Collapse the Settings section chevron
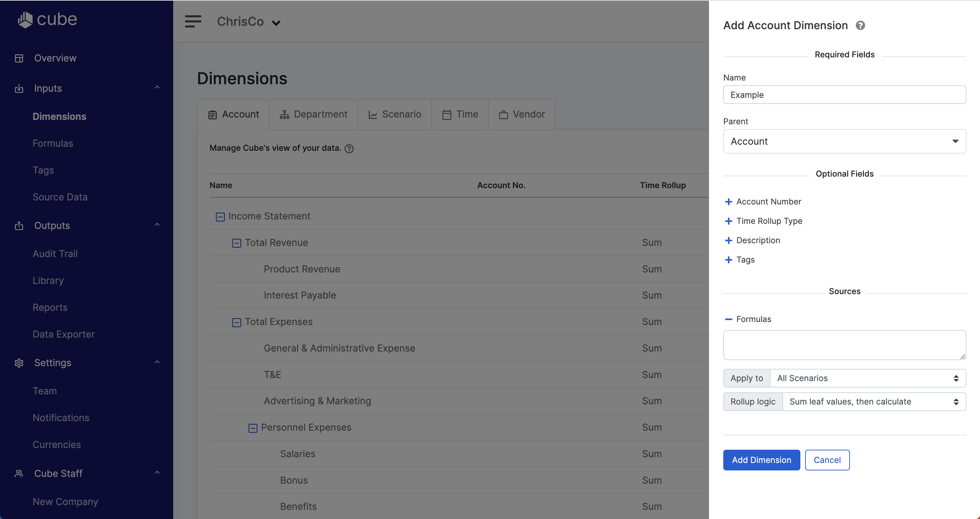This screenshot has height=519, width=980. pos(157,362)
